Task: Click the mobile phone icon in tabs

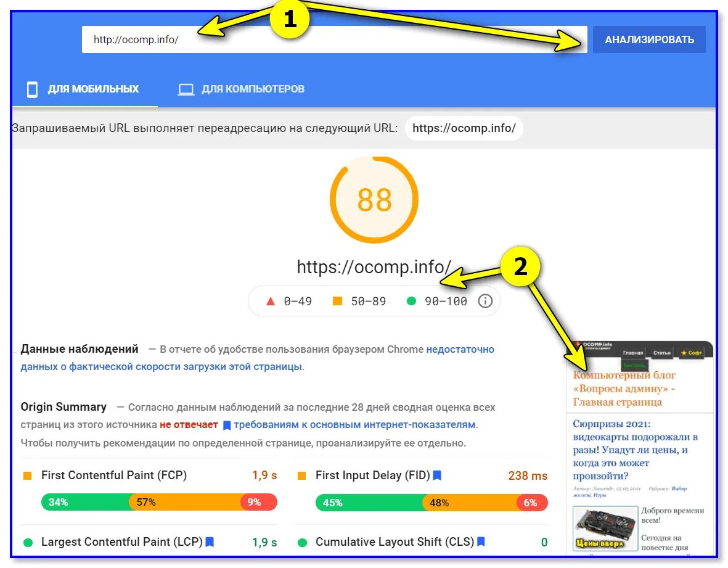Action: 32,89
